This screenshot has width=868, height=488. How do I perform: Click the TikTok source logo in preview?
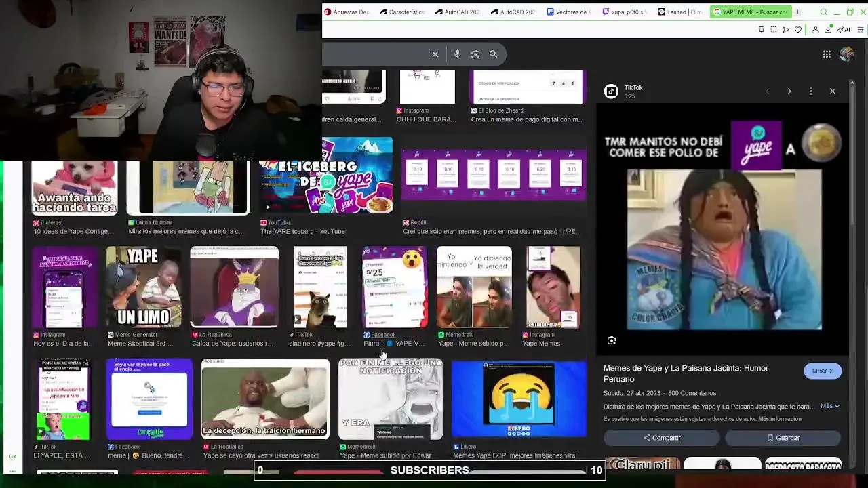tap(611, 91)
